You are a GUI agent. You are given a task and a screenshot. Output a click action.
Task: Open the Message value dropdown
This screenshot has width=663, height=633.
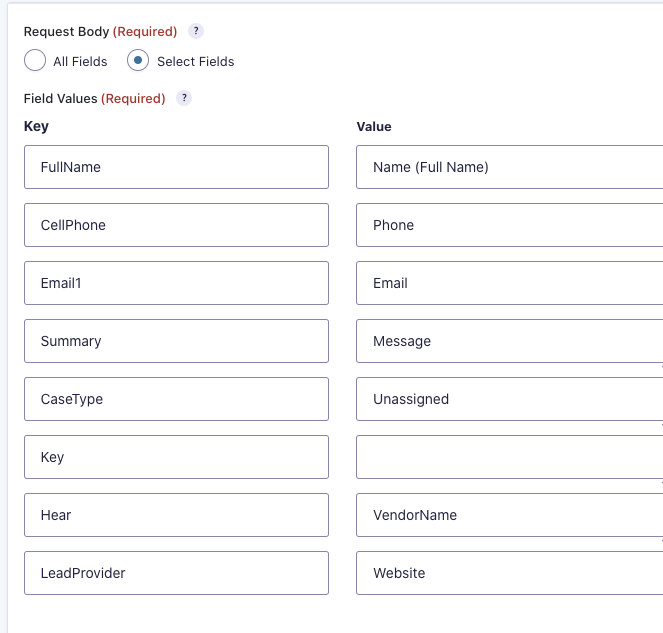point(510,341)
